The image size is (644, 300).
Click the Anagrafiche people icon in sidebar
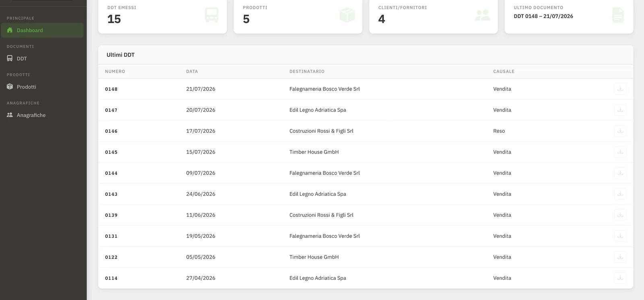[10, 115]
